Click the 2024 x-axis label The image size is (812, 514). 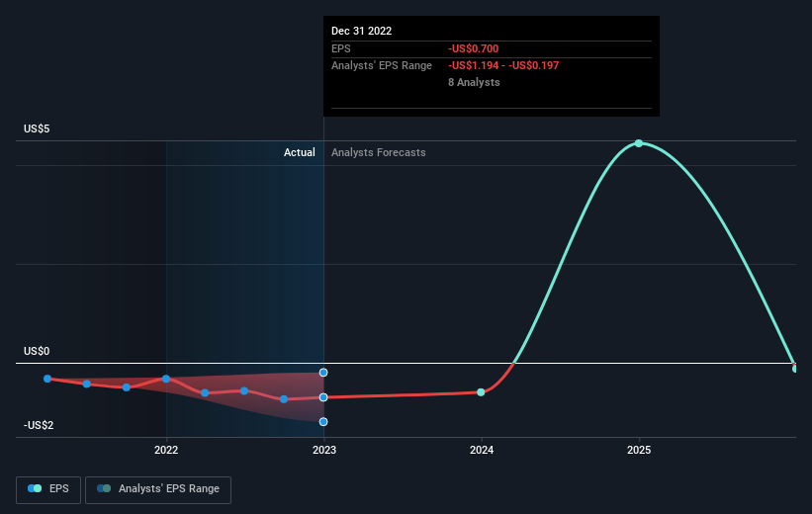click(x=482, y=450)
